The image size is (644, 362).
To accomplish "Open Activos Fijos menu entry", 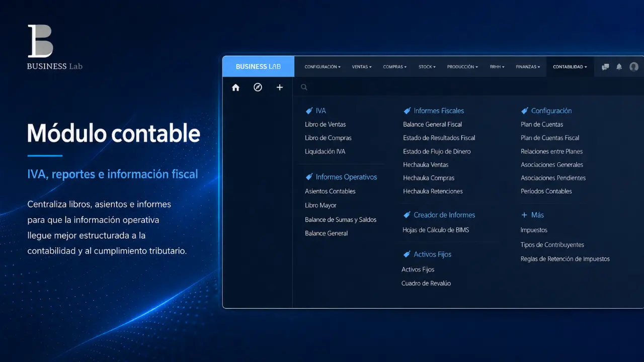I will 418,269.
